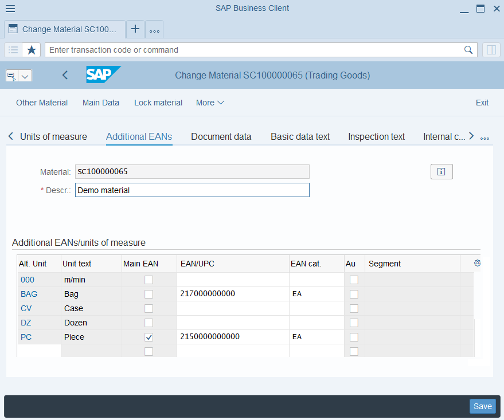Click the BAG alternative unit link

[x=29, y=294]
